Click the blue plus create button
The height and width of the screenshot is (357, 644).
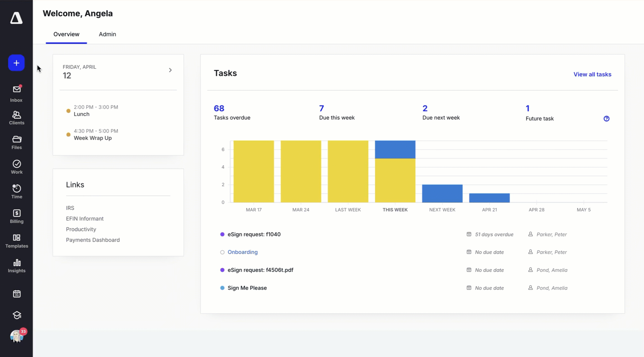16,63
